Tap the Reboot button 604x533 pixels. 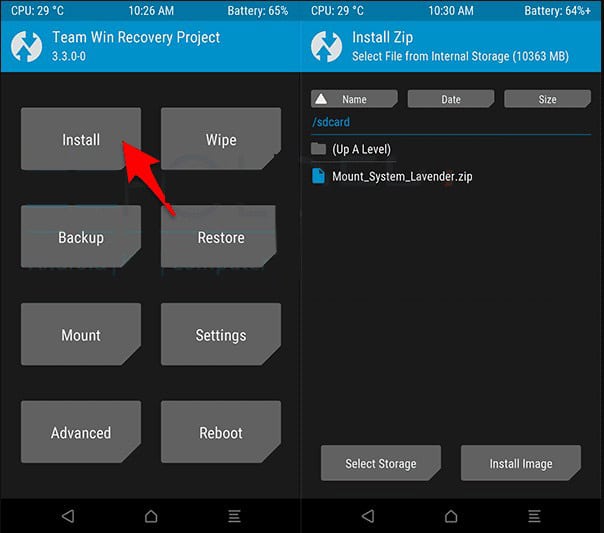221,432
